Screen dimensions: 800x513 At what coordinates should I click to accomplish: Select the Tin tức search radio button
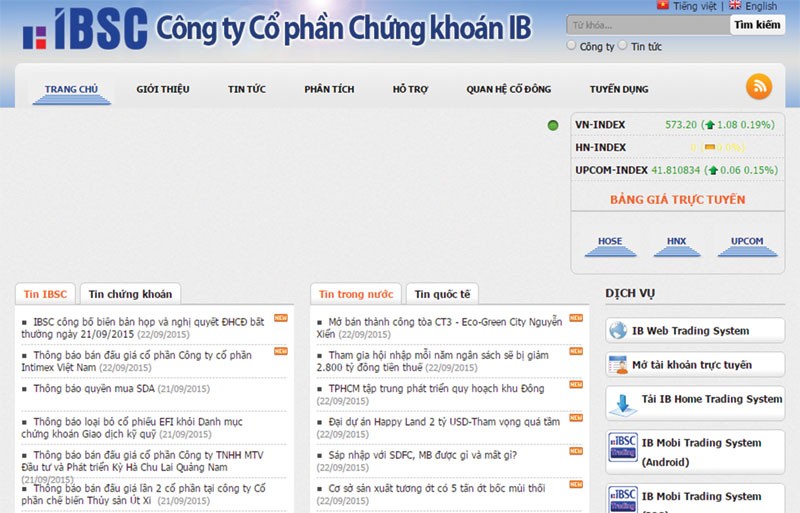pyautogui.click(x=622, y=45)
